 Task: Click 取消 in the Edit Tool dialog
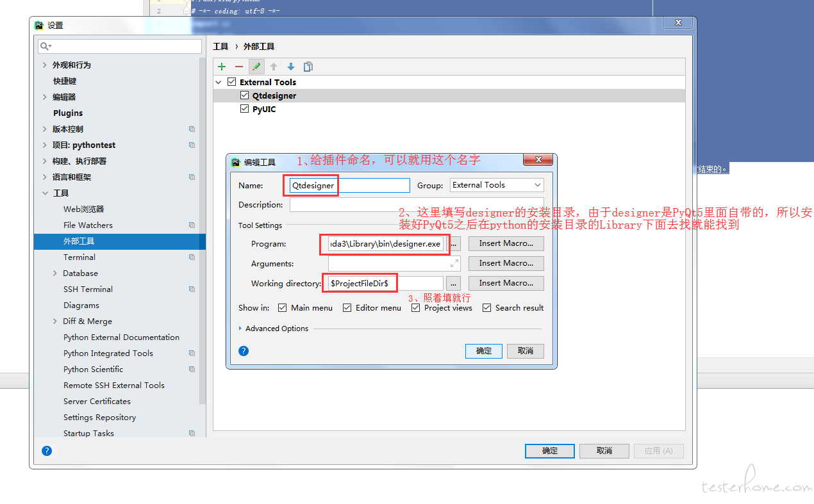(x=526, y=351)
